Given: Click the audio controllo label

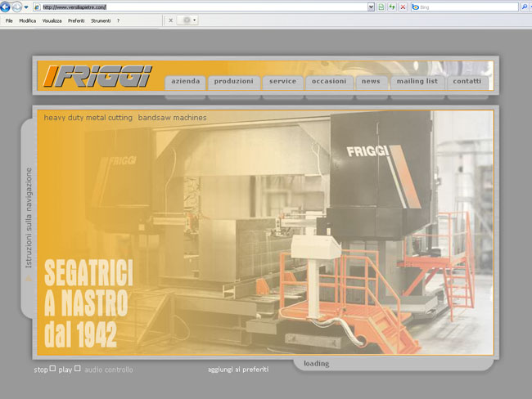Looking at the screenshot, I should pyautogui.click(x=109, y=370).
